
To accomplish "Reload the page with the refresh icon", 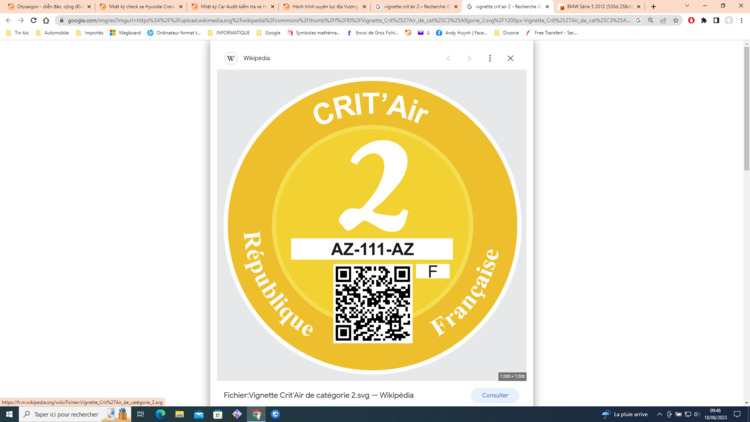I will coord(33,21).
